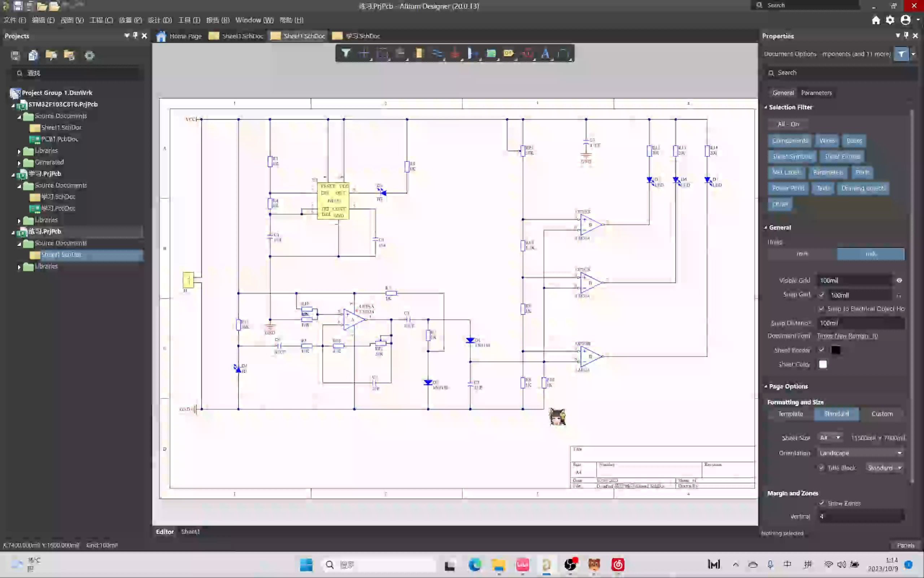The height and width of the screenshot is (578, 924).
Task: Click the Open folder icon in title bar
Action: tap(42, 6)
